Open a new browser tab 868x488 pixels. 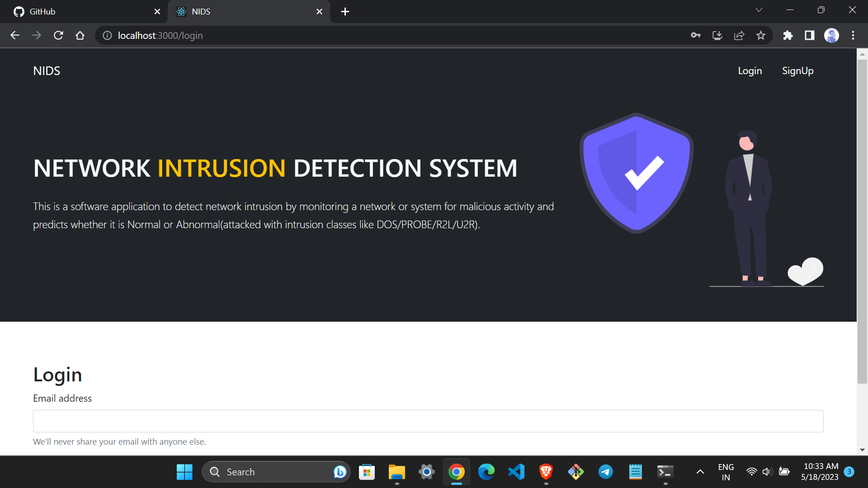[x=345, y=11]
